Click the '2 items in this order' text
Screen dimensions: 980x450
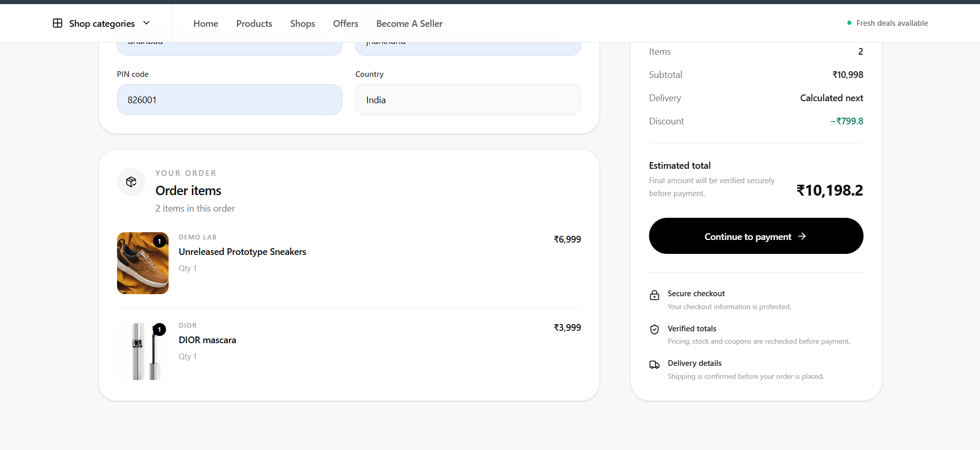click(195, 208)
